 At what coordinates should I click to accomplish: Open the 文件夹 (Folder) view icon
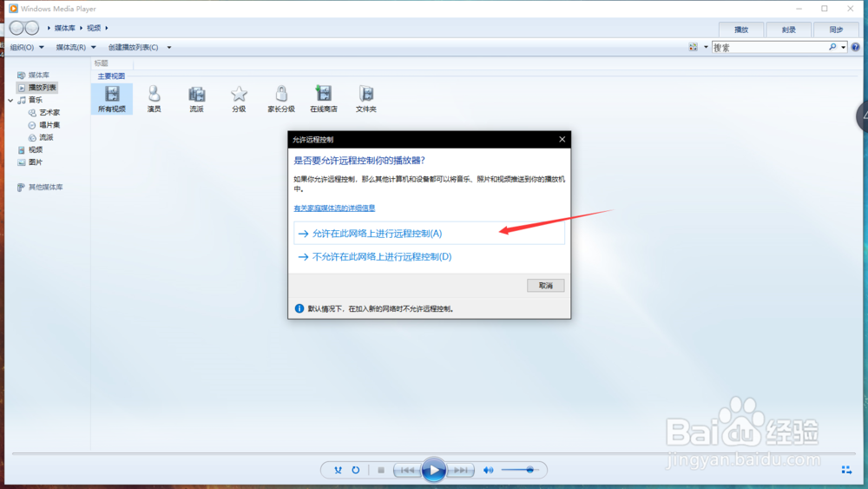pyautogui.click(x=366, y=99)
